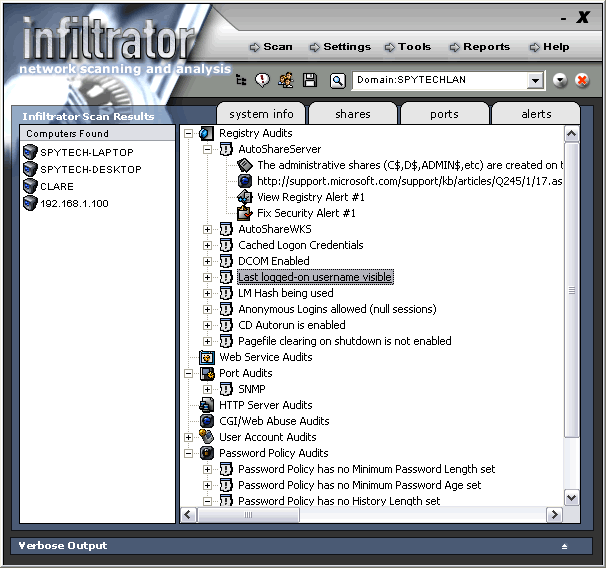Open the Settings menu
Viewport: 606px width, 568px height.
click(340, 47)
